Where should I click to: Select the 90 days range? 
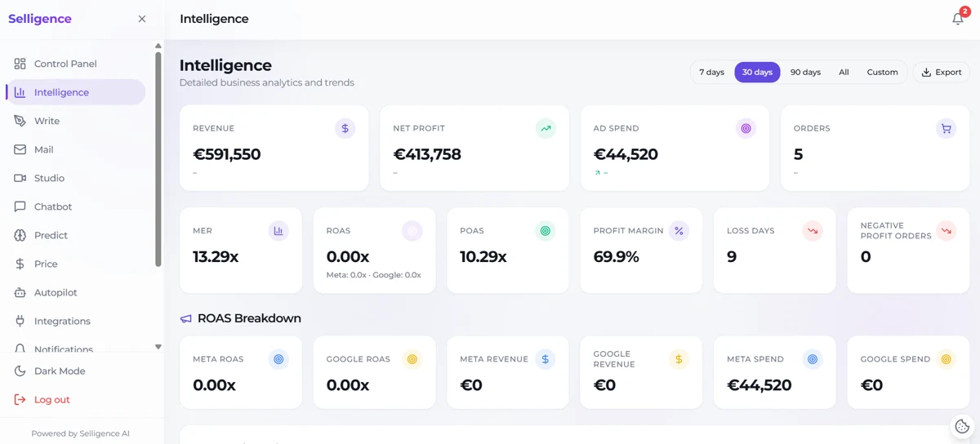click(x=805, y=72)
